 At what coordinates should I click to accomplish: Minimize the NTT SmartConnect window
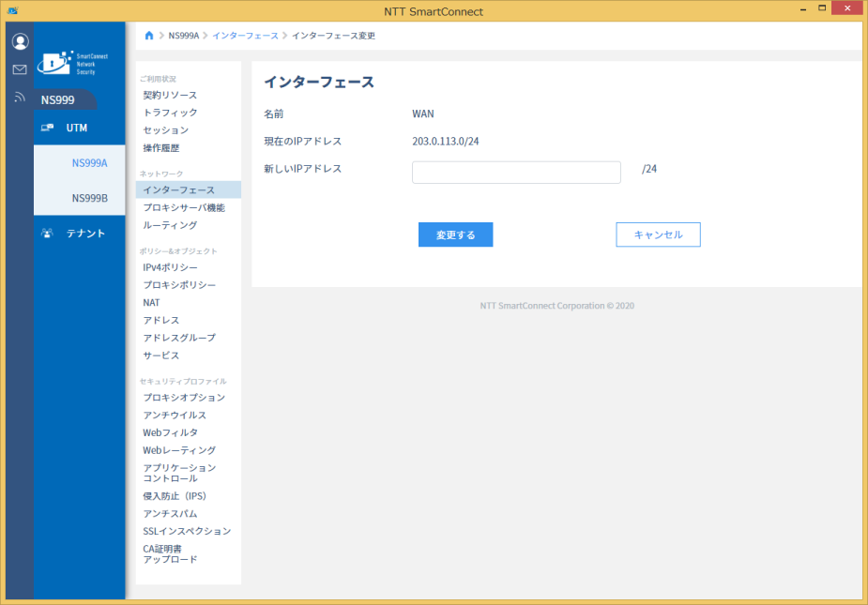point(803,8)
